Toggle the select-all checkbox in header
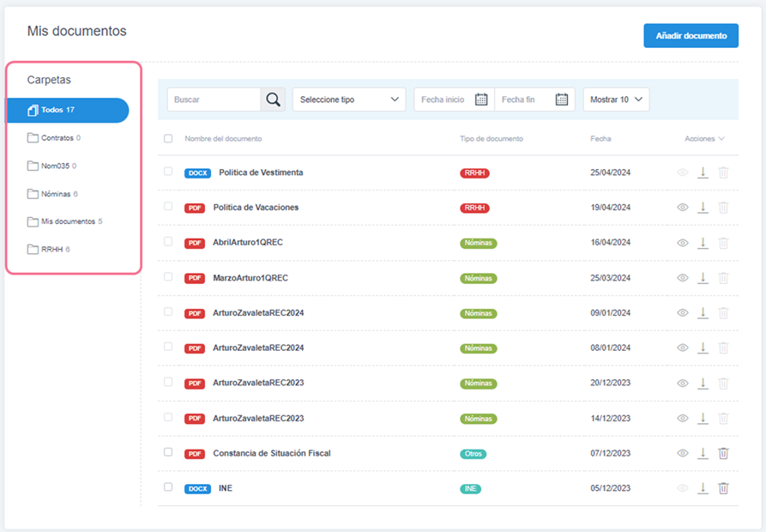Viewport: 766px width, 532px height. click(x=168, y=138)
